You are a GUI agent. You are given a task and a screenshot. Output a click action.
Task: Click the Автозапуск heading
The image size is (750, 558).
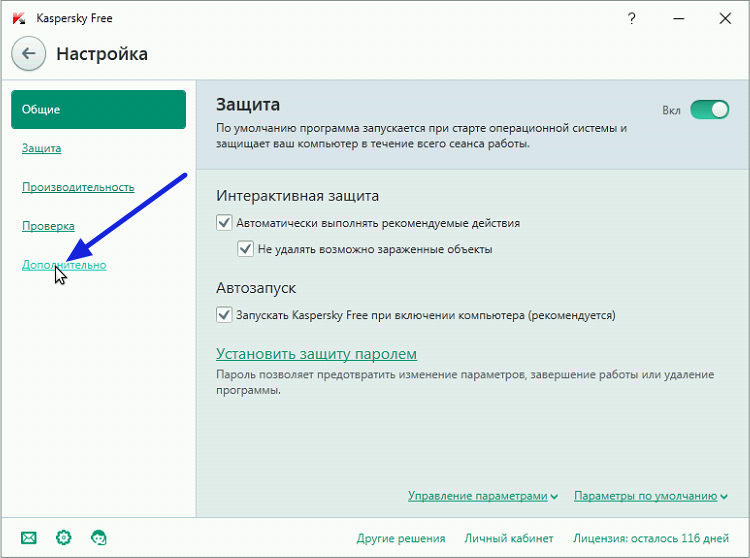click(256, 288)
